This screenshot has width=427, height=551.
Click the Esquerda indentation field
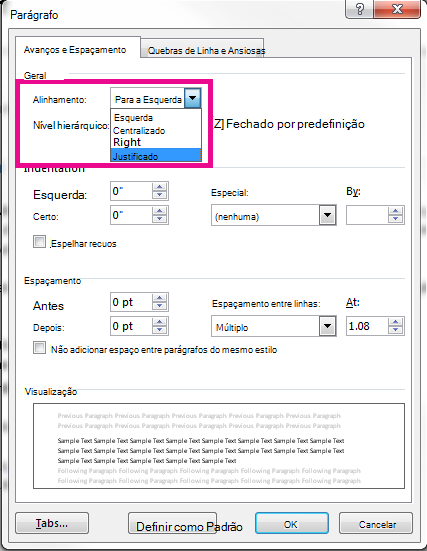(131, 191)
